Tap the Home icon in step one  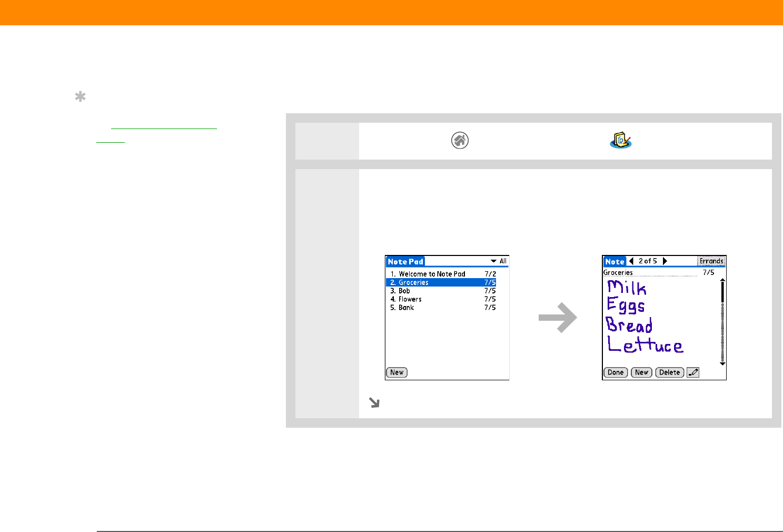tap(460, 141)
